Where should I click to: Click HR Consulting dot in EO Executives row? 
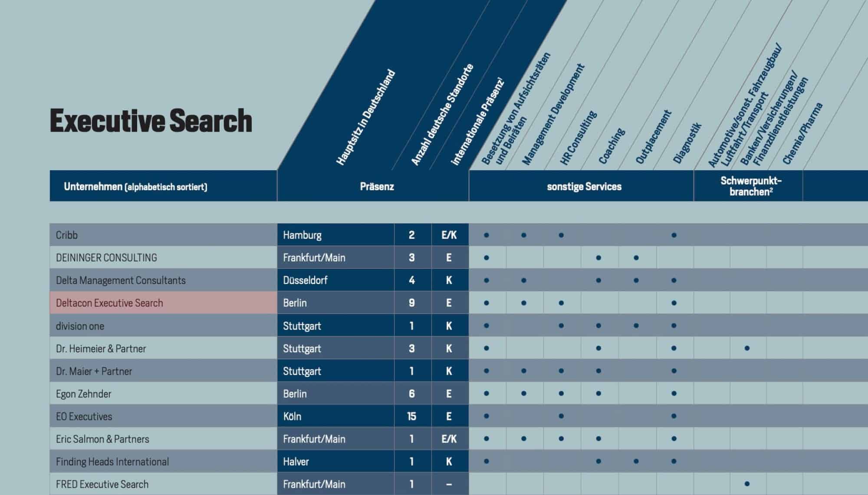[x=561, y=416]
